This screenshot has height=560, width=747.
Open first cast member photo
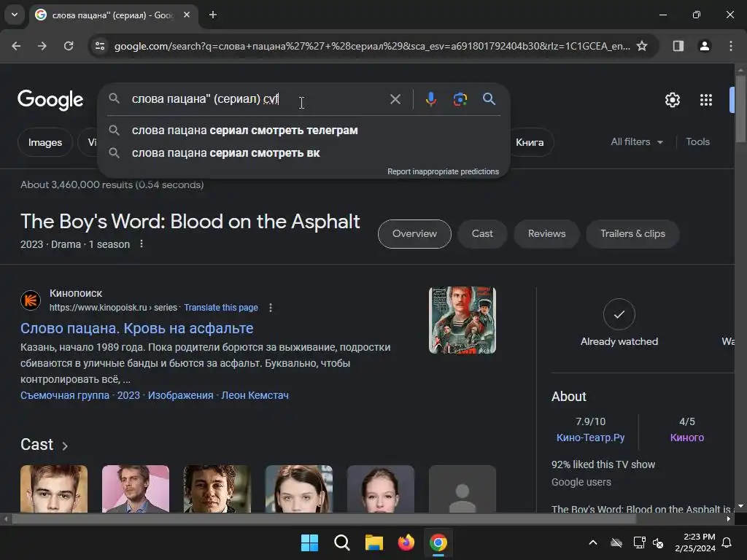tap(54, 489)
